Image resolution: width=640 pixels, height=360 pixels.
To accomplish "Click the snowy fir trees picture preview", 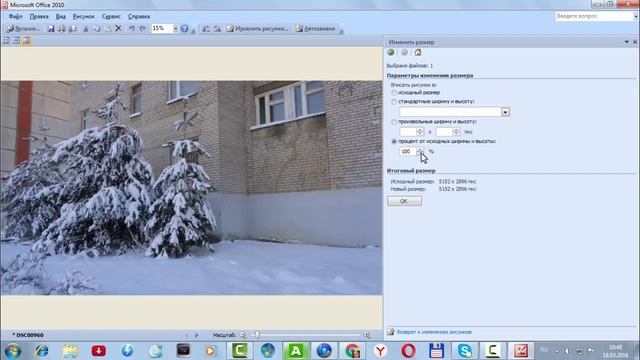I will coord(191,188).
